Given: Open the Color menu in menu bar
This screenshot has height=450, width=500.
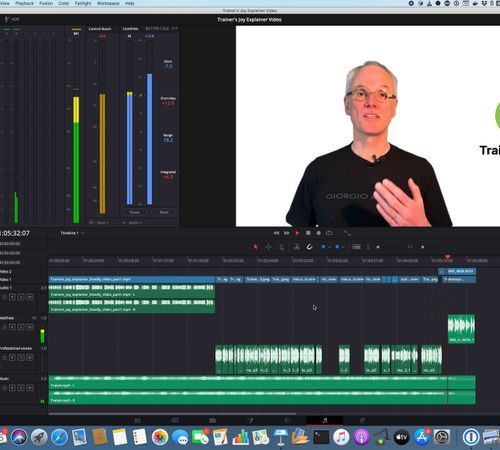Looking at the screenshot, I should [64, 3].
